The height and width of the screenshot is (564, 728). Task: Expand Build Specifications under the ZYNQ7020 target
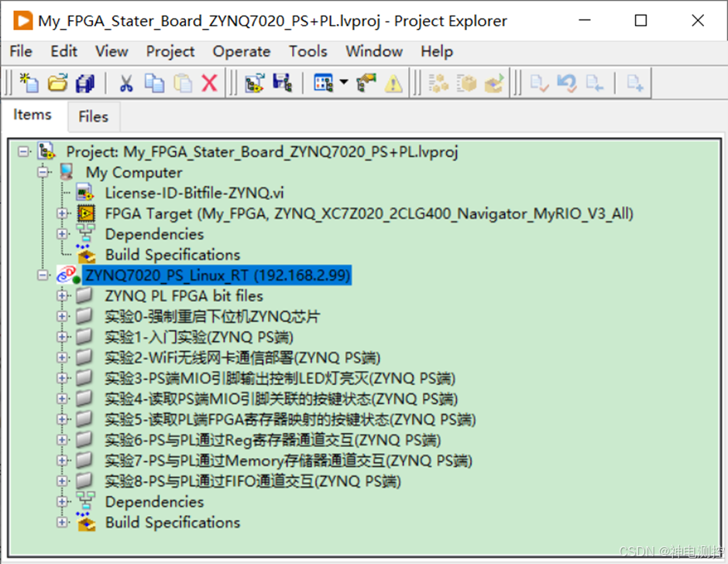[x=62, y=522]
